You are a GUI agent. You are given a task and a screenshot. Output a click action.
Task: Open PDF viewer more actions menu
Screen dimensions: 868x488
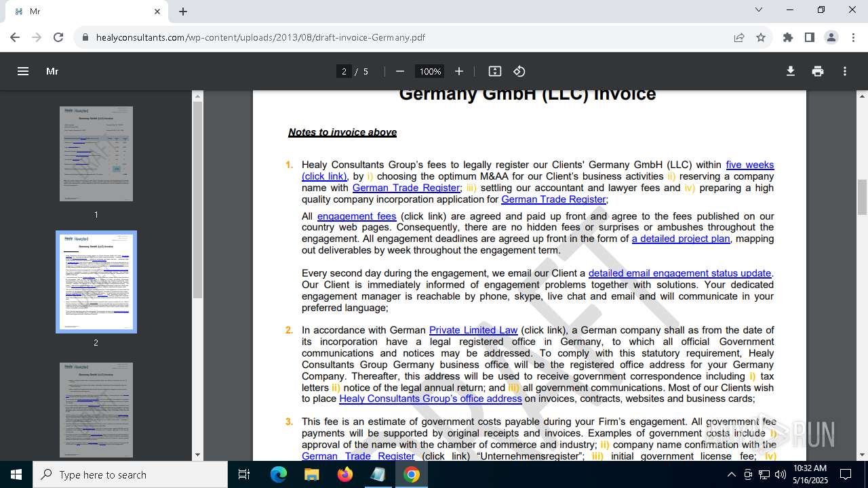coord(845,71)
